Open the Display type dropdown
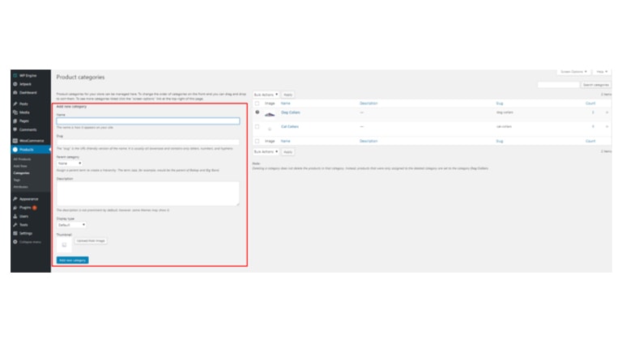Viewport: 622px width, 364px height. (71, 225)
